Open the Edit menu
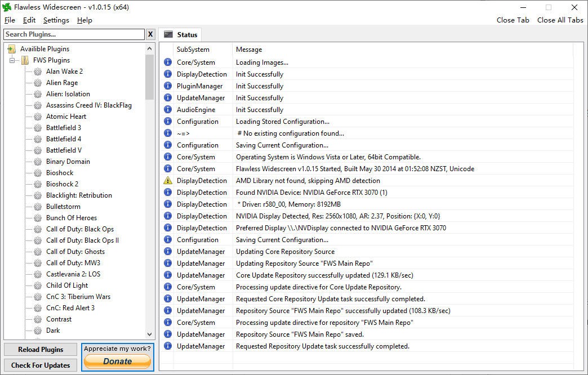 pos(29,20)
